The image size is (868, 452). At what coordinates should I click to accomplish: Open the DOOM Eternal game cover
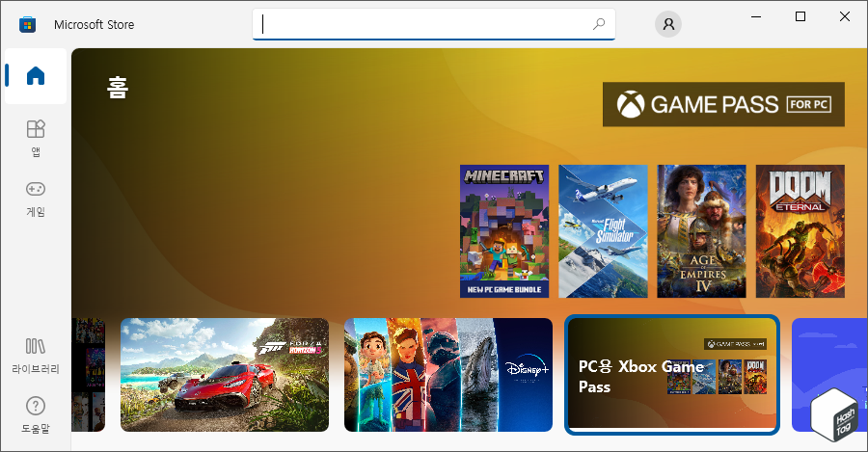tap(800, 231)
